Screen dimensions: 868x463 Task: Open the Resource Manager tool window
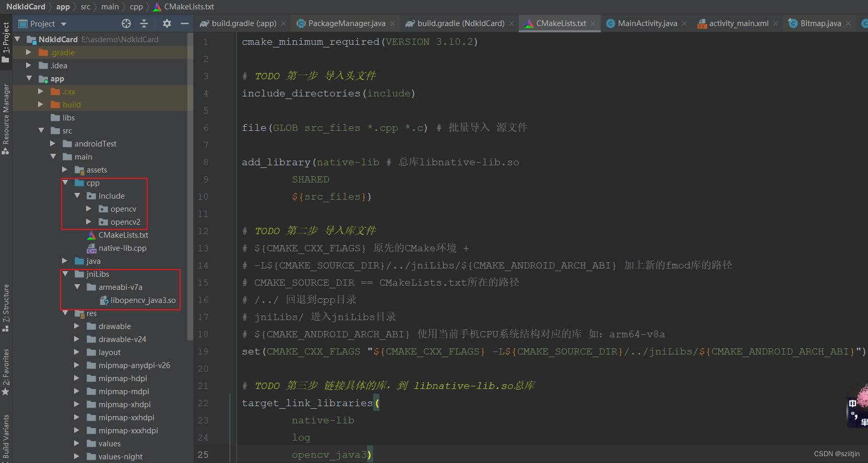coord(6,119)
